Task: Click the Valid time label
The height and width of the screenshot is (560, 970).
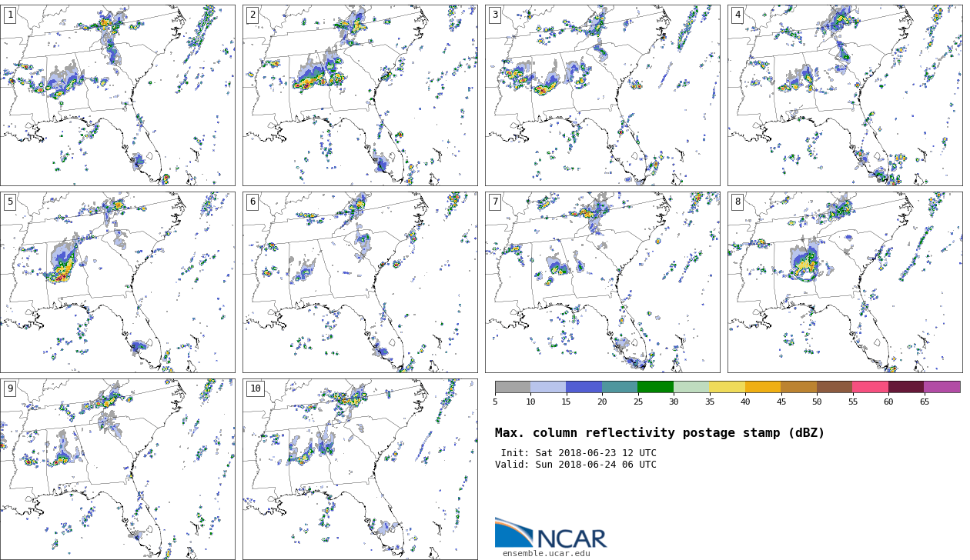Action: pyautogui.click(x=576, y=465)
